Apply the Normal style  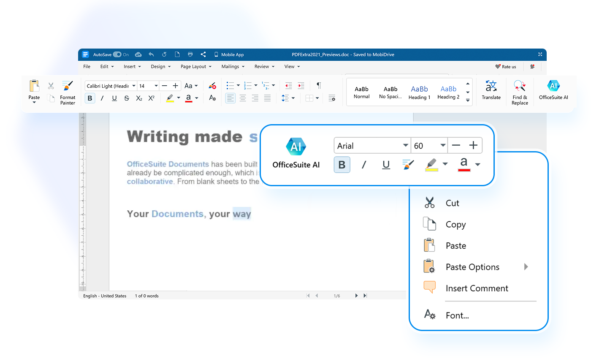[362, 92]
